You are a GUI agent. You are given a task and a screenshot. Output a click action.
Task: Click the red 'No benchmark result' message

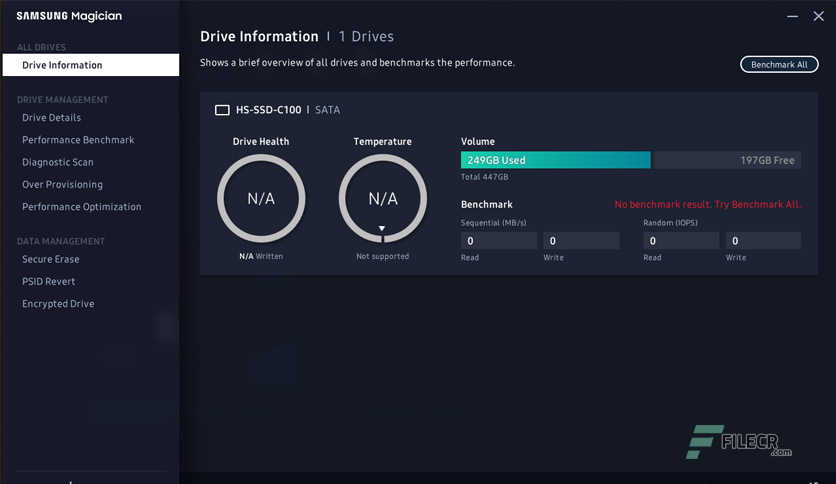click(x=708, y=204)
